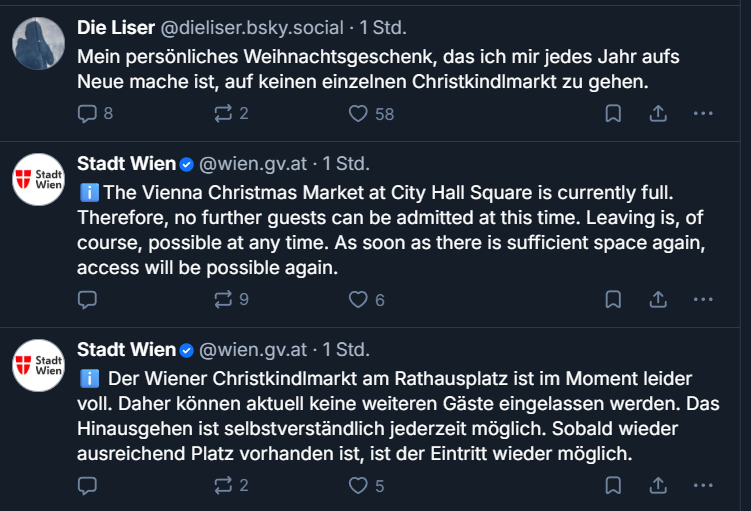Open Stadt Wien avatar on the German post
Viewport: 751px width, 511px height.
tap(39, 365)
